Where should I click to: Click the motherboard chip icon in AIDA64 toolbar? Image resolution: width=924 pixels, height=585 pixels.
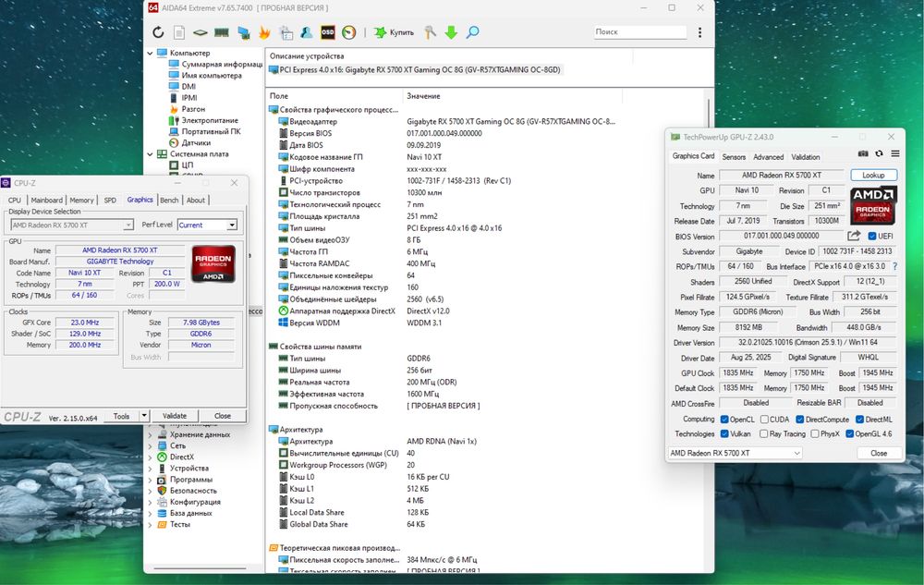[201, 32]
